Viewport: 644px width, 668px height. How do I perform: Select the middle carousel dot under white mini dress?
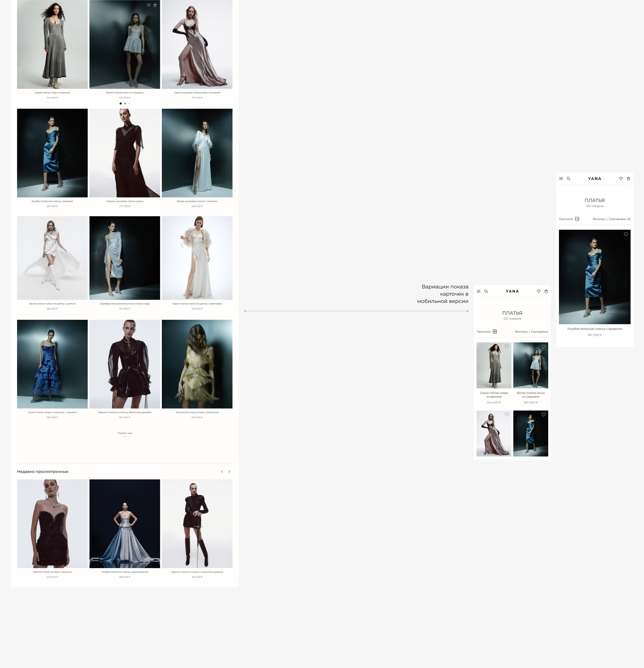point(125,104)
